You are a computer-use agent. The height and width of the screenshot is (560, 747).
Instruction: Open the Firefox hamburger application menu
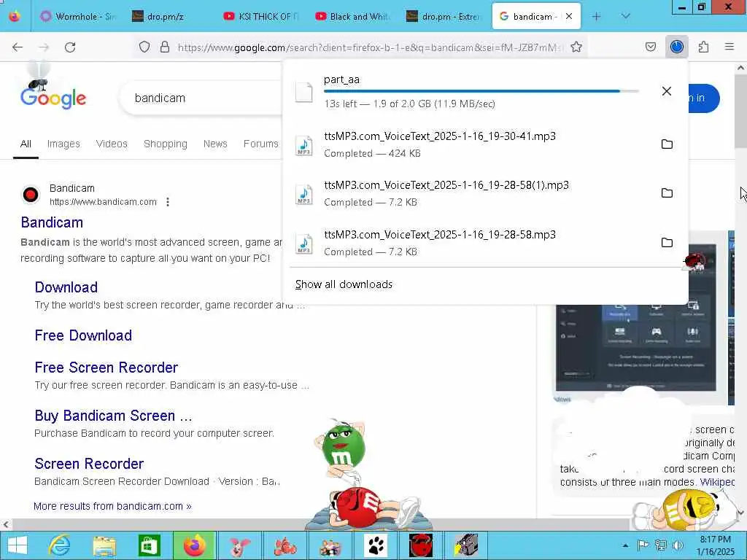pyautogui.click(x=729, y=47)
